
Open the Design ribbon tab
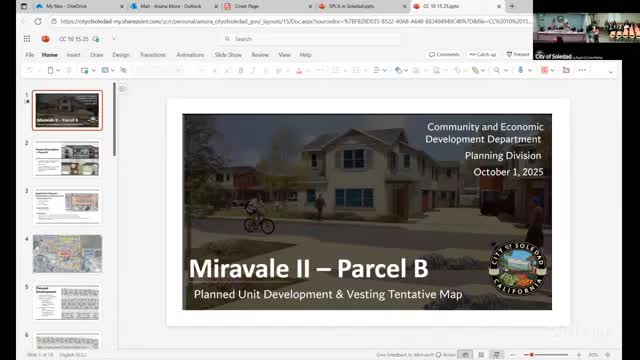pyautogui.click(x=121, y=55)
